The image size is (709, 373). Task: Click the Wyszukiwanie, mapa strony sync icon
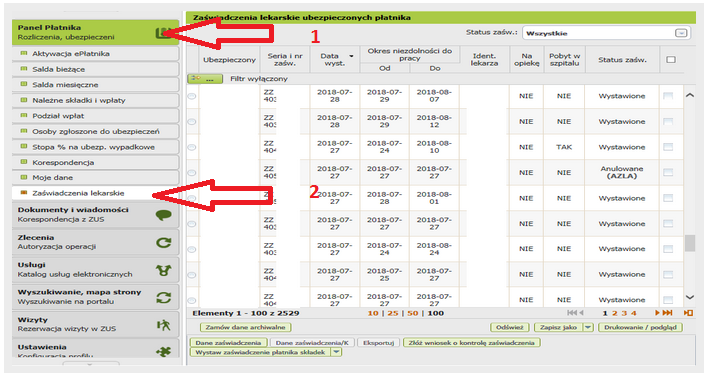164,297
